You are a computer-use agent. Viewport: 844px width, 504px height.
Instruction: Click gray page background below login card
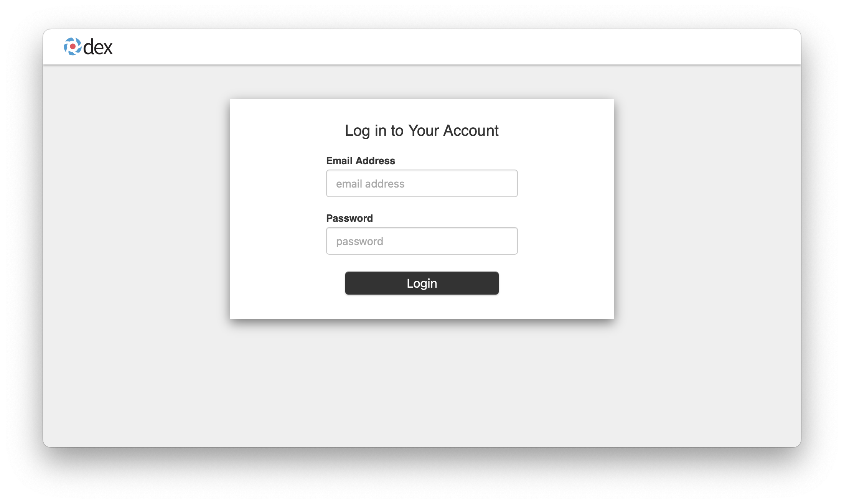click(x=422, y=384)
